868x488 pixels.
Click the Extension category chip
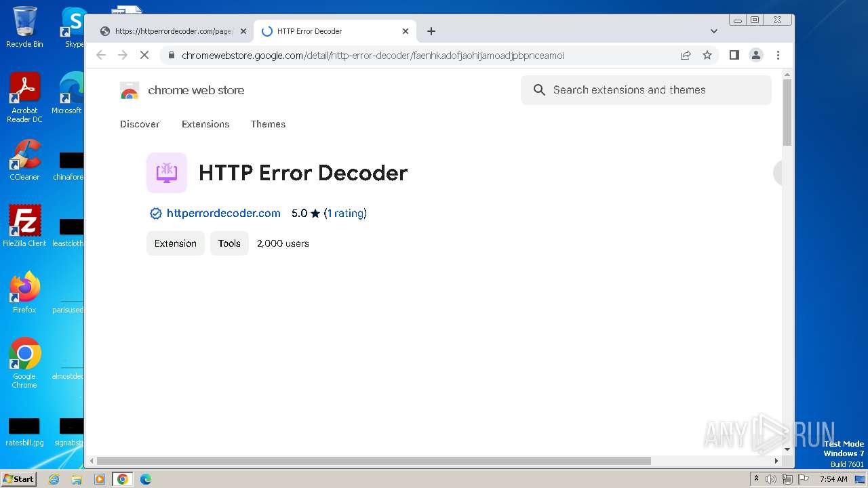[176, 243]
